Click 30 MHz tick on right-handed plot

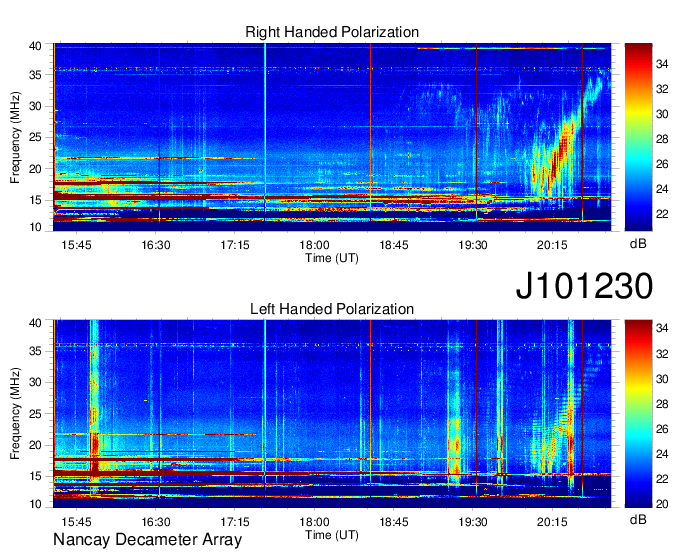coord(36,106)
